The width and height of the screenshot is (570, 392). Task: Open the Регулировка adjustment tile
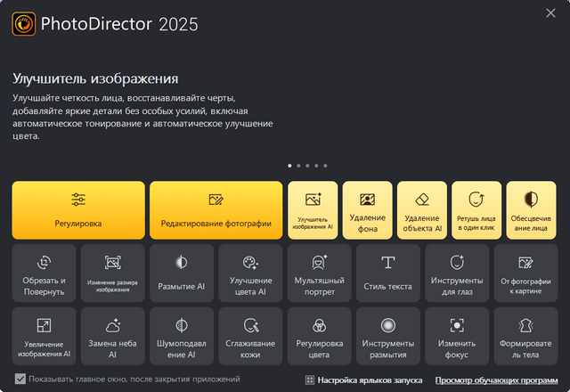tap(78, 210)
